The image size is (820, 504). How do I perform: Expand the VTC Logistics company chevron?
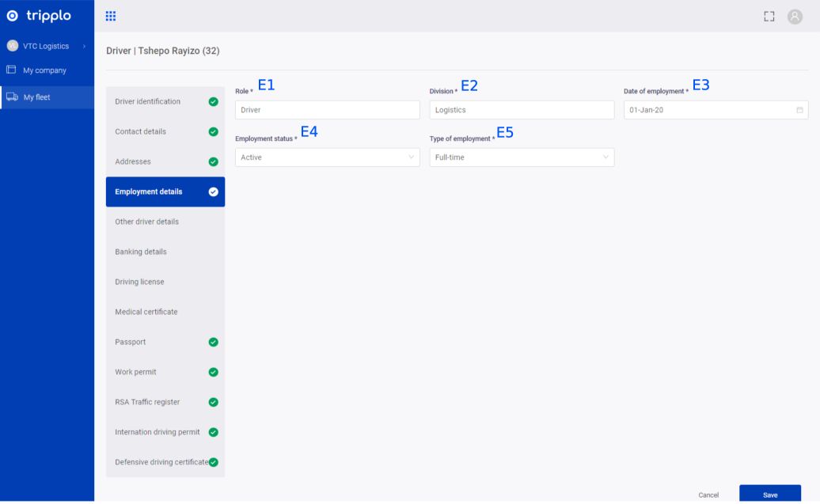(85, 47)
